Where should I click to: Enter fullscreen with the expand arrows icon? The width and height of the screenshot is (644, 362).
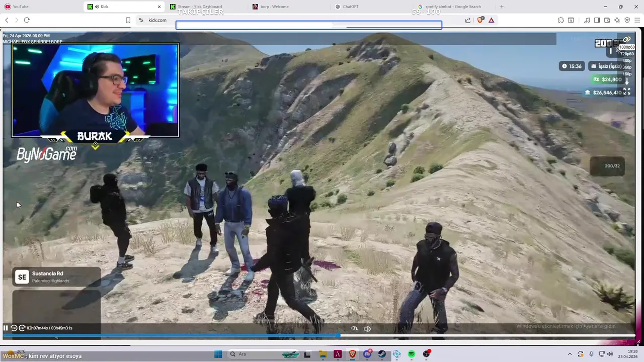[627, 92]
